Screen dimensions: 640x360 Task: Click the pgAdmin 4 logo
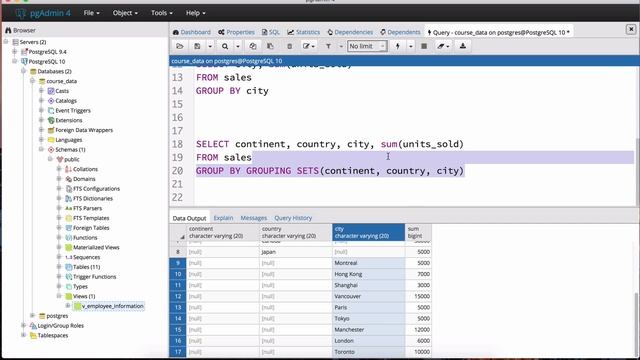(43, 13)
